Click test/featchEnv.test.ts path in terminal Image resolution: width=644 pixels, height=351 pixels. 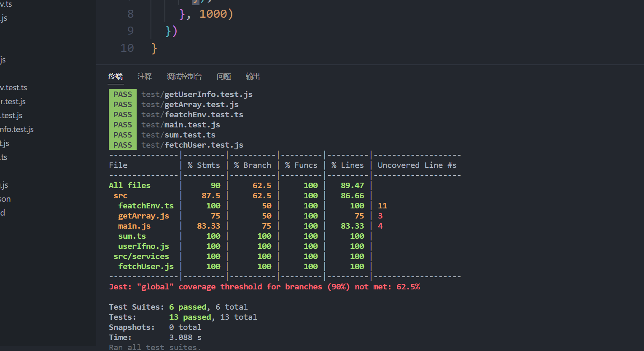coord(192,115)
